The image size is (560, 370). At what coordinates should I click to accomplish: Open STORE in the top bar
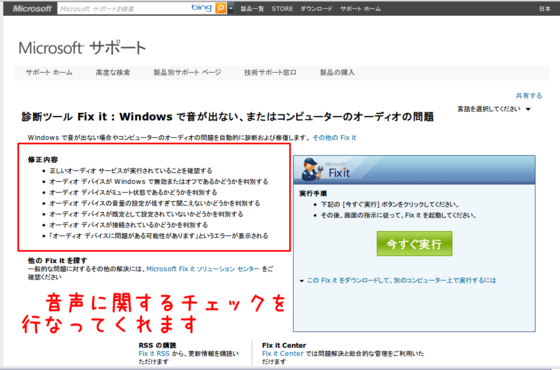click(x=282, y=9)
